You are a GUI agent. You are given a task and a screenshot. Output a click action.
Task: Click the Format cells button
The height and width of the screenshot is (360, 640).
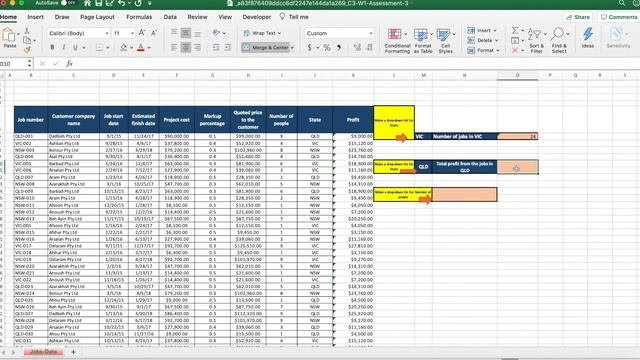coord(483,50)
